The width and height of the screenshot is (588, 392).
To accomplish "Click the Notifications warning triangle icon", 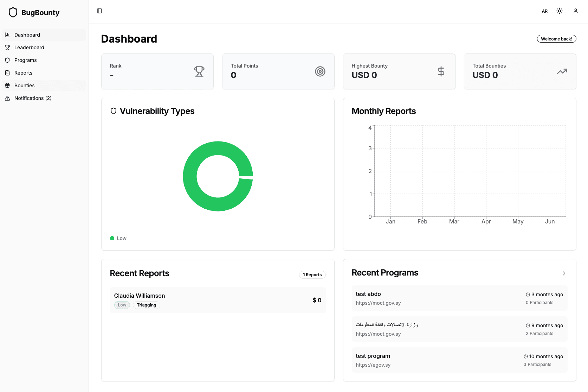I will pos(7,98).
